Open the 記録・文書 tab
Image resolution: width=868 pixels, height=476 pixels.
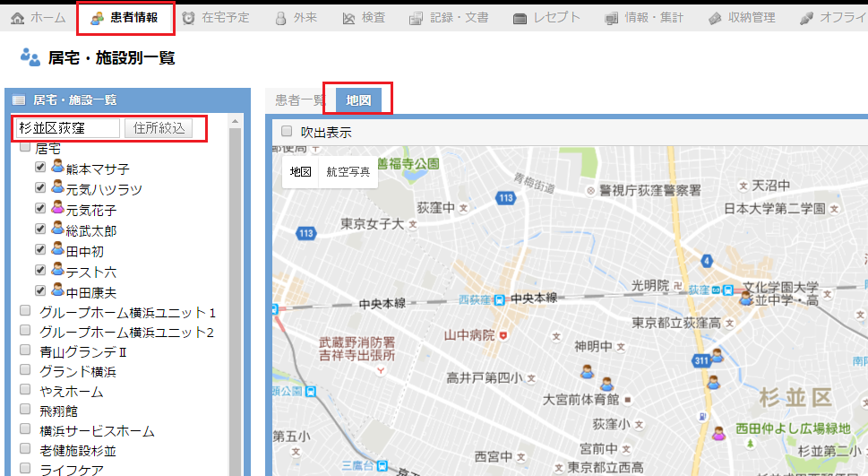449,18
